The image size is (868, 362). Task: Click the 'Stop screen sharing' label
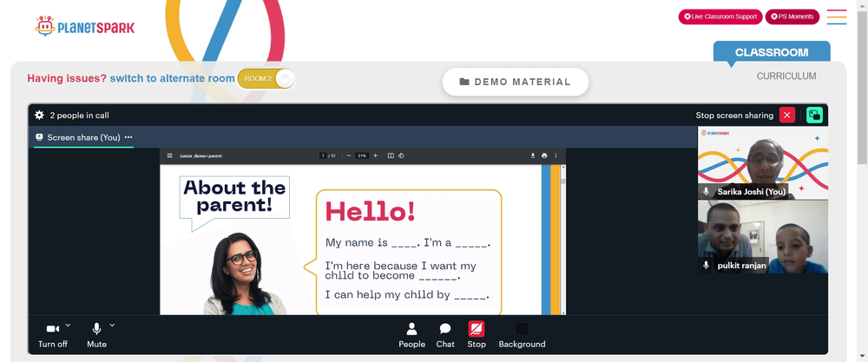(734, 115)
